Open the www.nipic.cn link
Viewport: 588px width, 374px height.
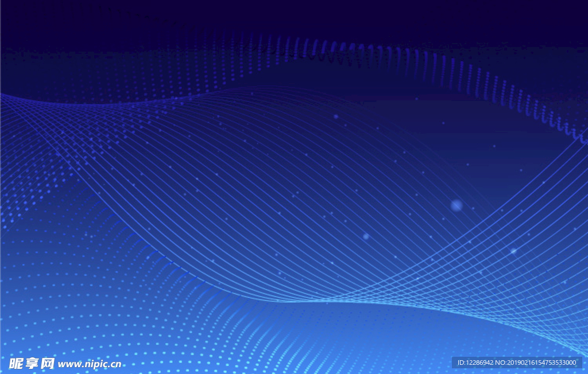(x=90, y=364)
